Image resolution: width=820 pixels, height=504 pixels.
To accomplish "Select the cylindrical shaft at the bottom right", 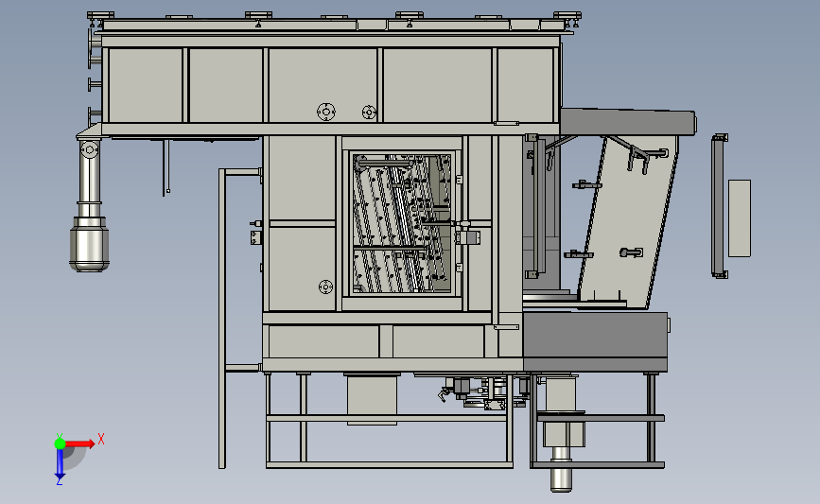I will (561, 469).
